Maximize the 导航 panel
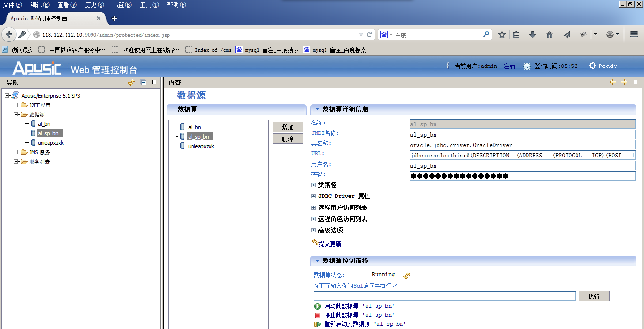 (x=154, y=82)
